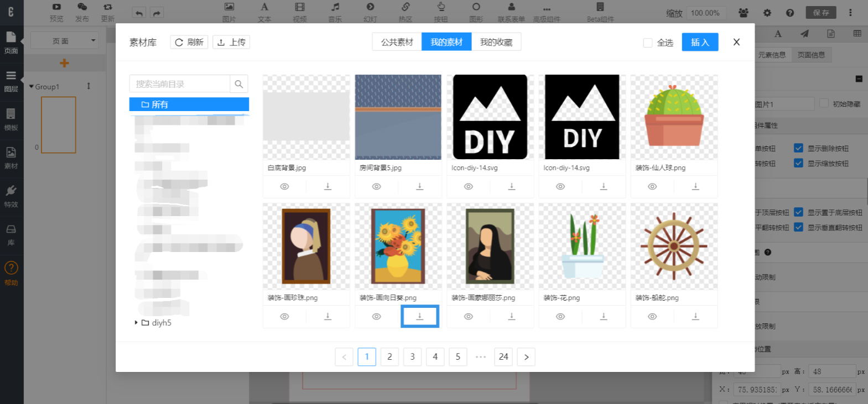Download the 装饰-画蒙娜丽莎.png asset
The width and height of the screenshot is (868, 404).
click(x=512, y=317)
